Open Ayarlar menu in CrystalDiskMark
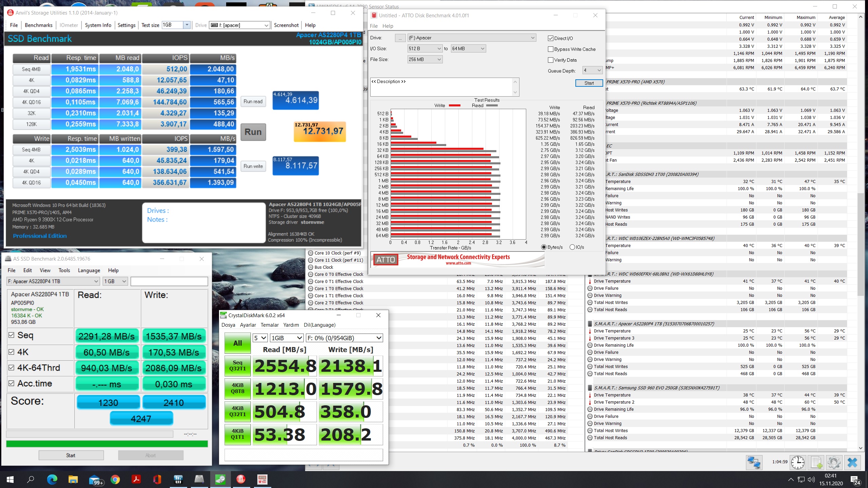The width and height of the screenshot is (868, 488). [x=248, y=325]
